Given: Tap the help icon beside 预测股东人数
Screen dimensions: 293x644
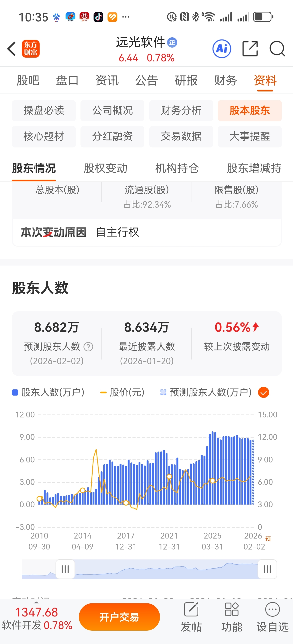Looking at the screenshot, I should (x=88, y=347).
